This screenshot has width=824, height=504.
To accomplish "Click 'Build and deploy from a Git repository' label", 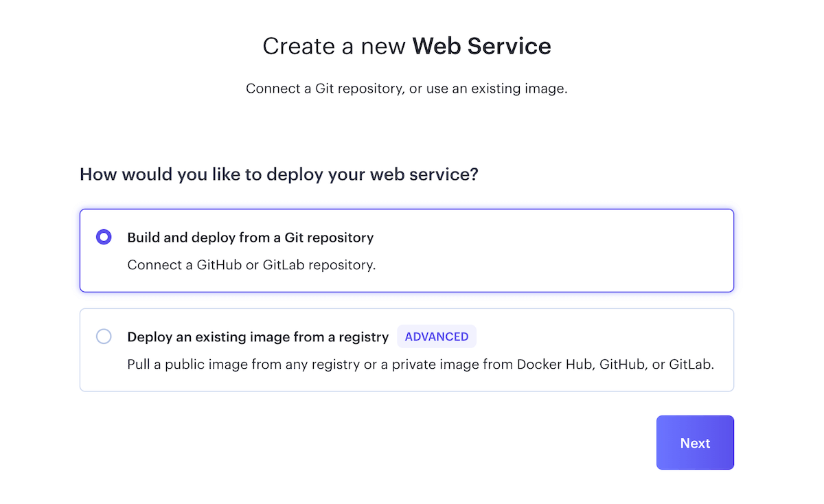I will (251, 238).
